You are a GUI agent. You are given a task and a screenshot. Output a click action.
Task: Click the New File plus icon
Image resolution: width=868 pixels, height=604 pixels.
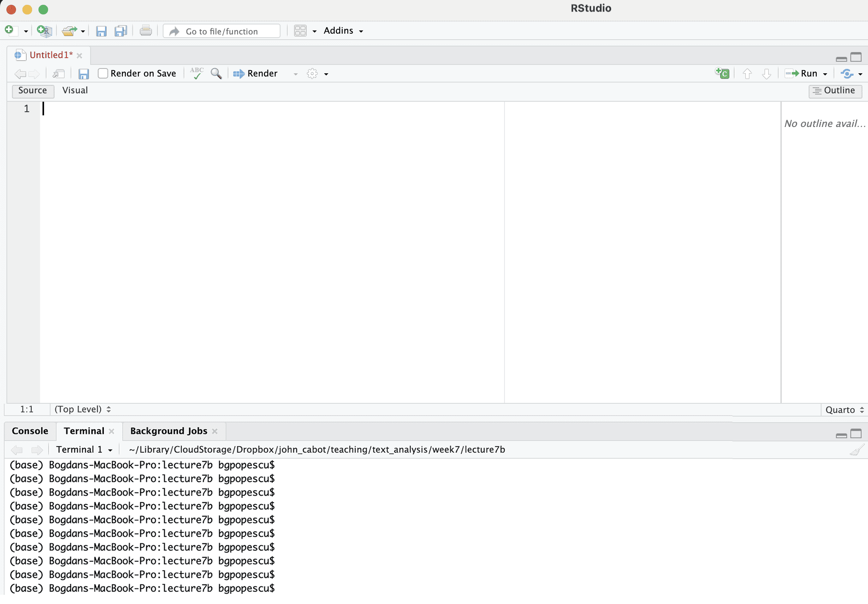(10, 30)
